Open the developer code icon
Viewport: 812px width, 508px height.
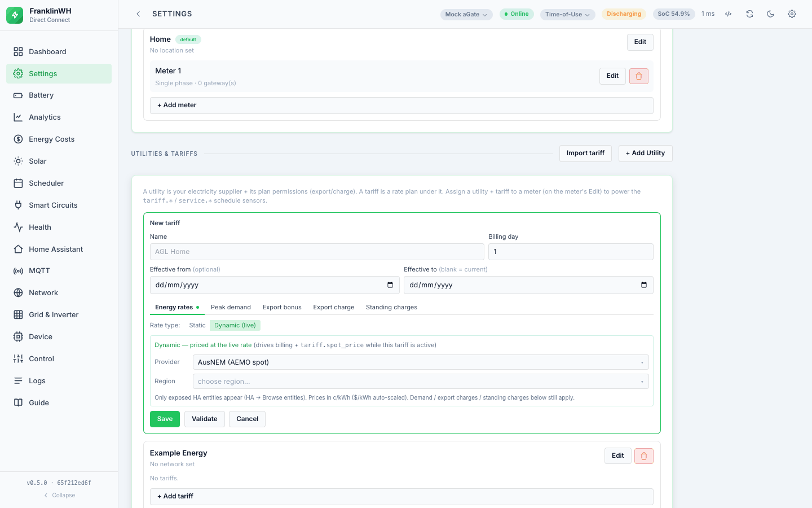click(729, 14)
